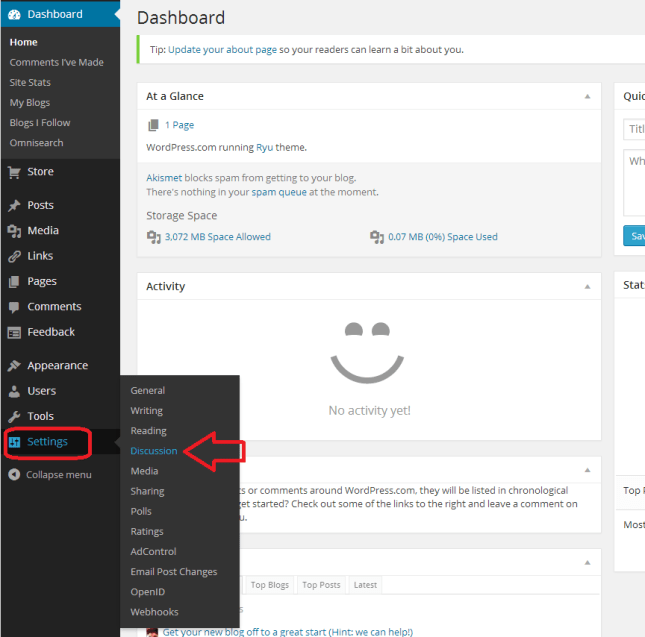645x637 pixels.
Task: Open the Latest tab
Action: 365,585
